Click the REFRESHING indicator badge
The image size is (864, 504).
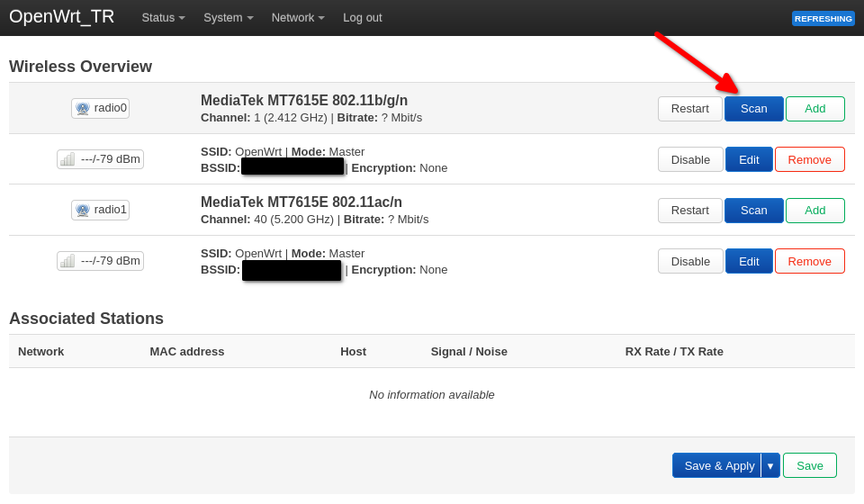(823, 19)
